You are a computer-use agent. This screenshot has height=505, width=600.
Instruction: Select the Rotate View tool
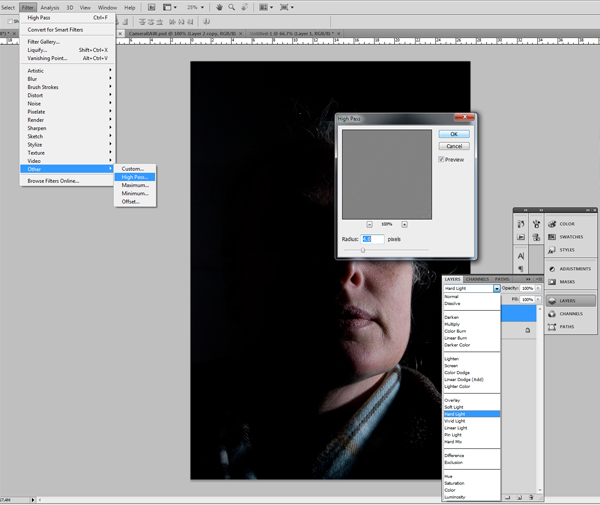click(245, 7)
